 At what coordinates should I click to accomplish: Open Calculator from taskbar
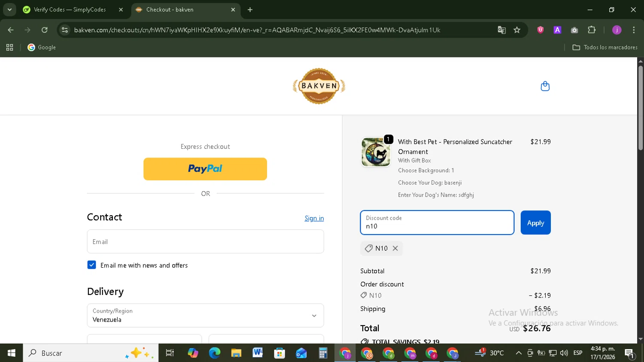(x=323, y=353)
